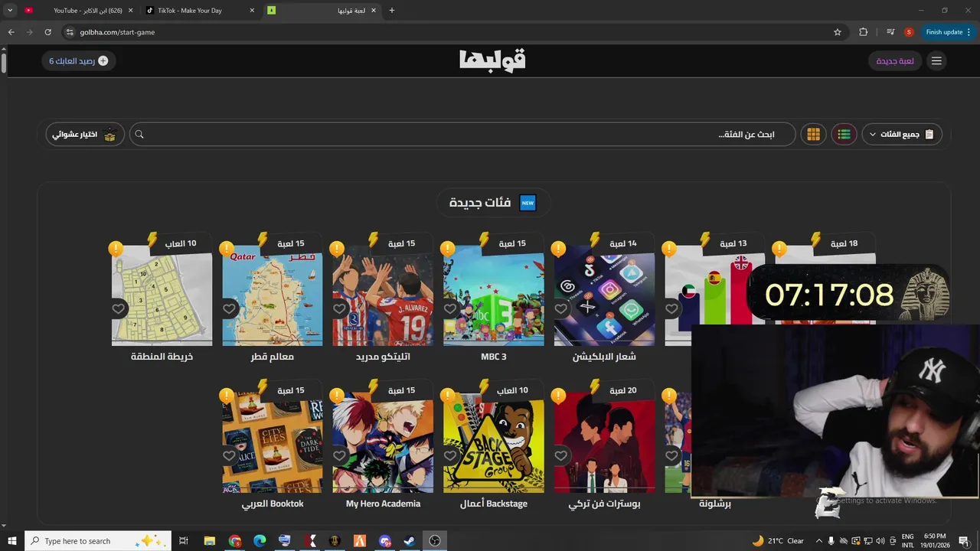Click the plus icon beside رصيد العابك
Screen dimensions: 980x551
click(103, 60)
